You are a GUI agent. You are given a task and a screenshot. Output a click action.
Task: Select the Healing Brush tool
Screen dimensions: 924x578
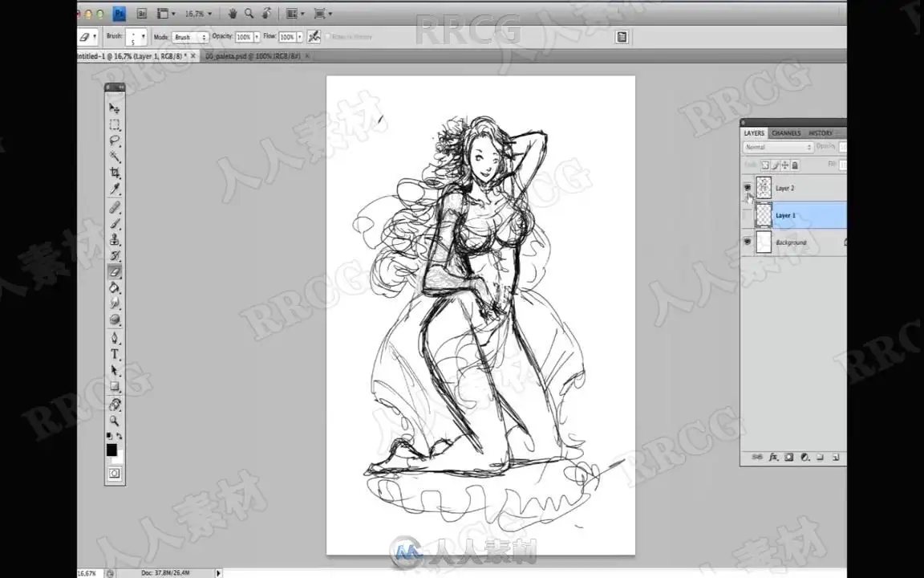click(115, 208)
